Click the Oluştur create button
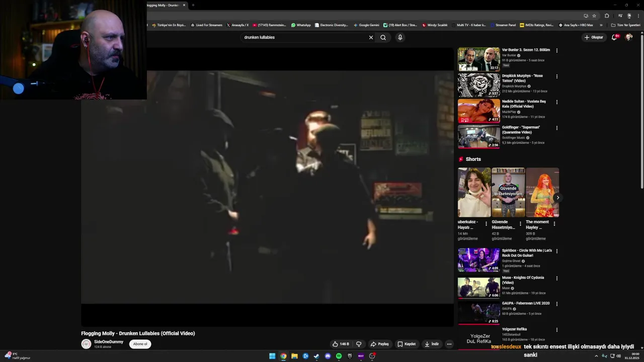The width and height of the screenshot is (644, 362). pos(594,37)
